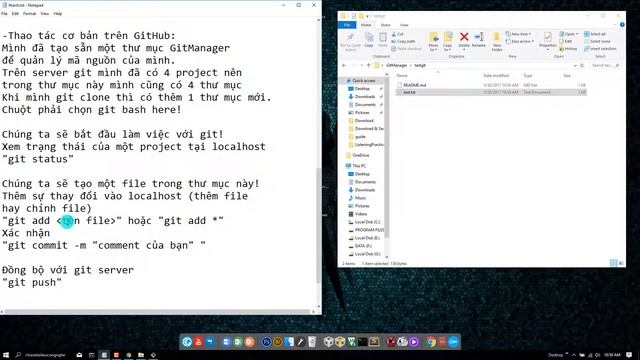
Task: Open Chrome icon in the dock
Action: click(x=431, y=342)
